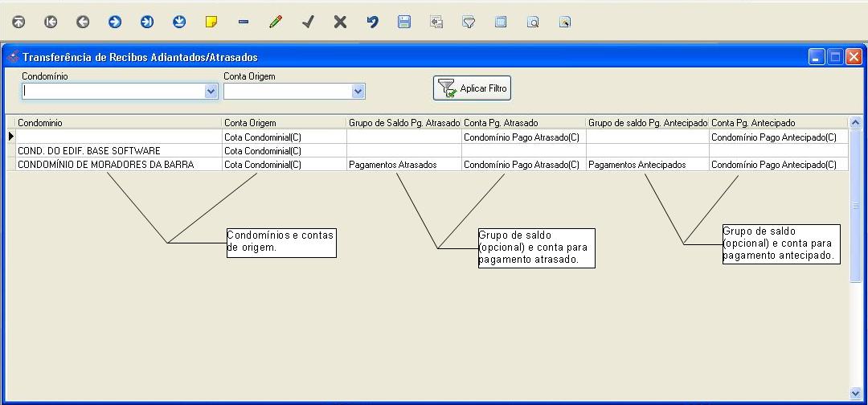
Task: Click the first record navigation arrow
Action: point(18,22)
